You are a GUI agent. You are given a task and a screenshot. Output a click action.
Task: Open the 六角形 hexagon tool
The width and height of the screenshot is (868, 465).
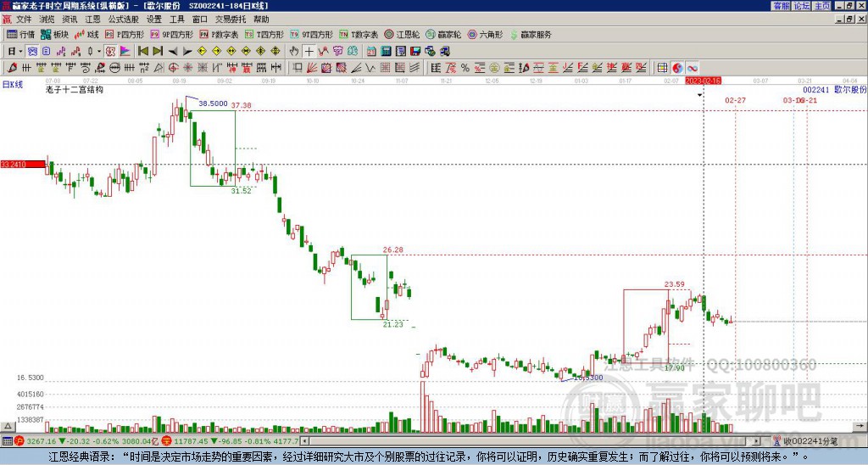point(485,34)
